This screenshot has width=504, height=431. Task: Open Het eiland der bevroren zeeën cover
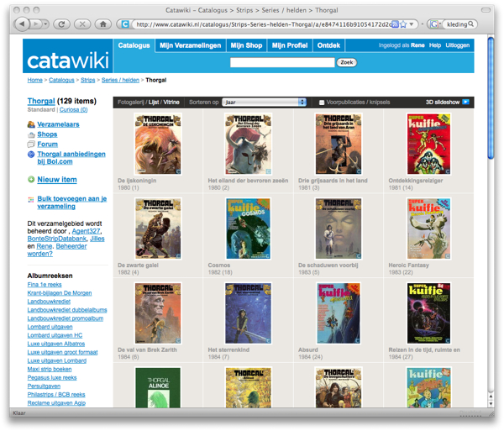pos(248,144)
